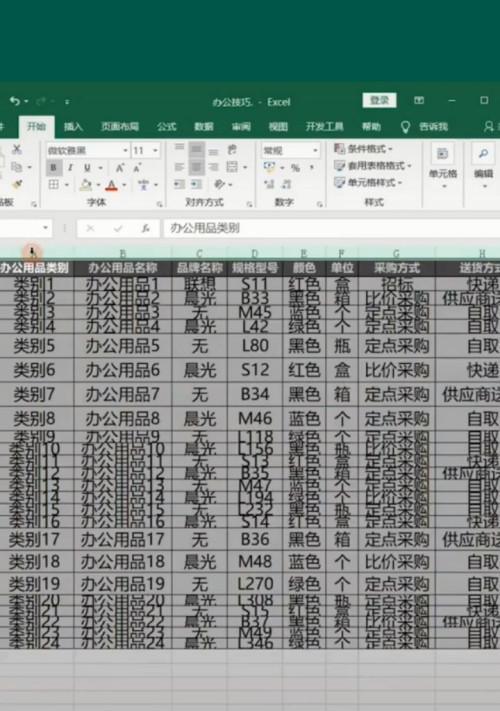This screenshot has width=500, height=711.
Task: Open the 视图 tab
Action: click(x=278, y=127)
